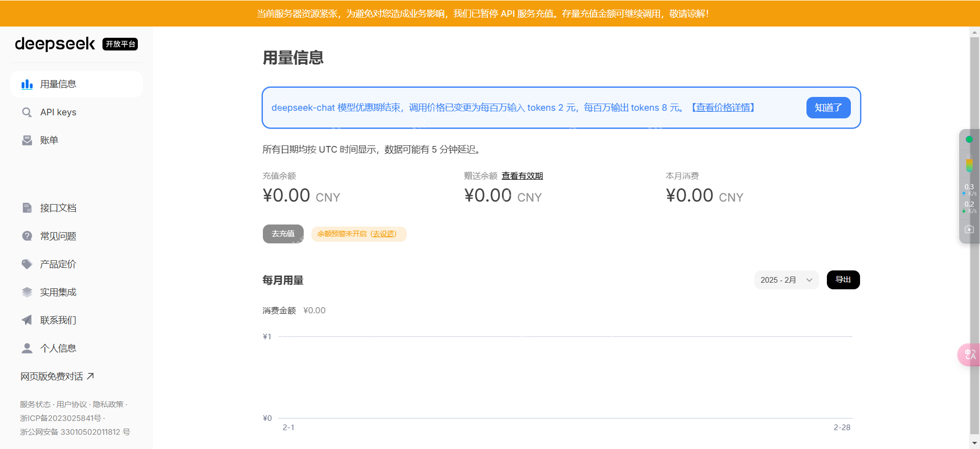Click the price tag icon next to 产品定价
The height and width of the screenshot is (449, 980).
pos(27,264)
